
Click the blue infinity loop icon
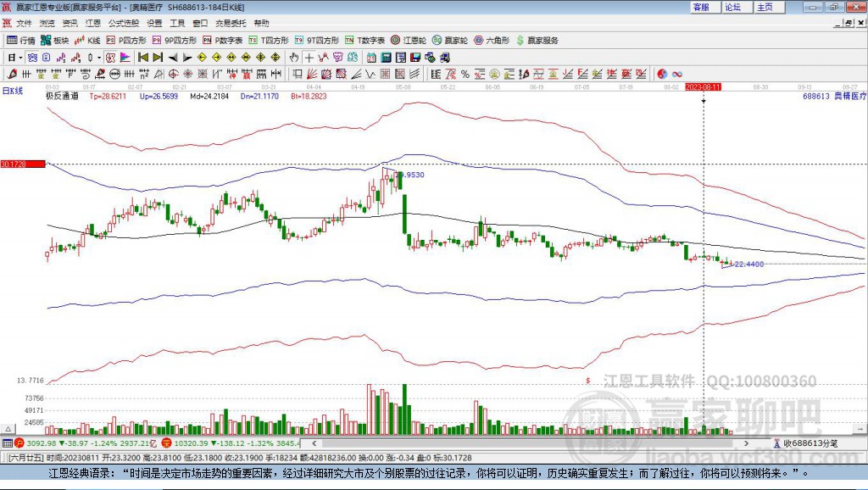pyautogui.click(x=677, y=74)
